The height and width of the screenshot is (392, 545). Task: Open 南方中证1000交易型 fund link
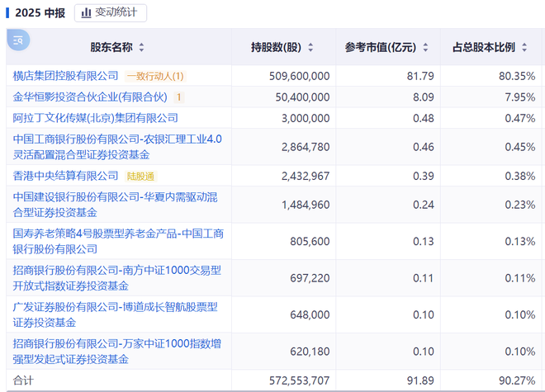click(x=116, y=278)
